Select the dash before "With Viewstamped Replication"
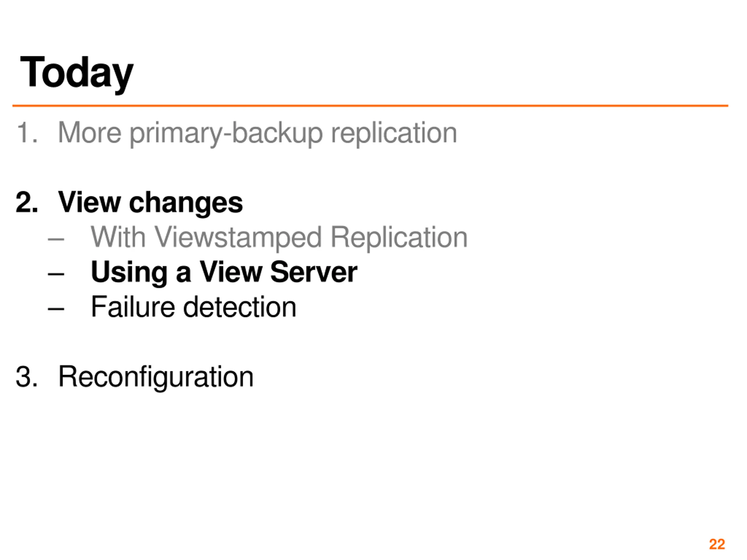Viewport: 747px width, 560px height. point(56,239)
